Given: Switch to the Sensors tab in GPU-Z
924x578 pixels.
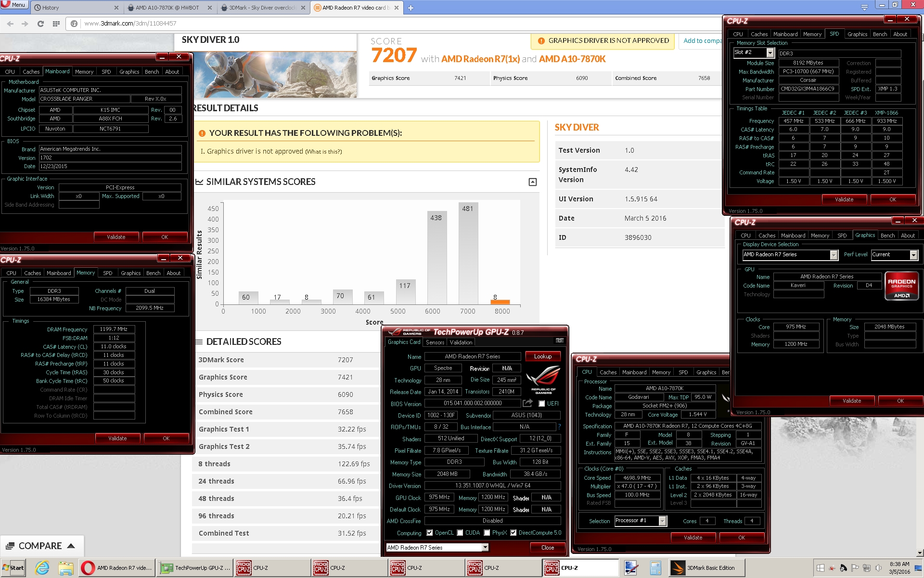Looking at the screenshot, I should (x=435, y=342).
